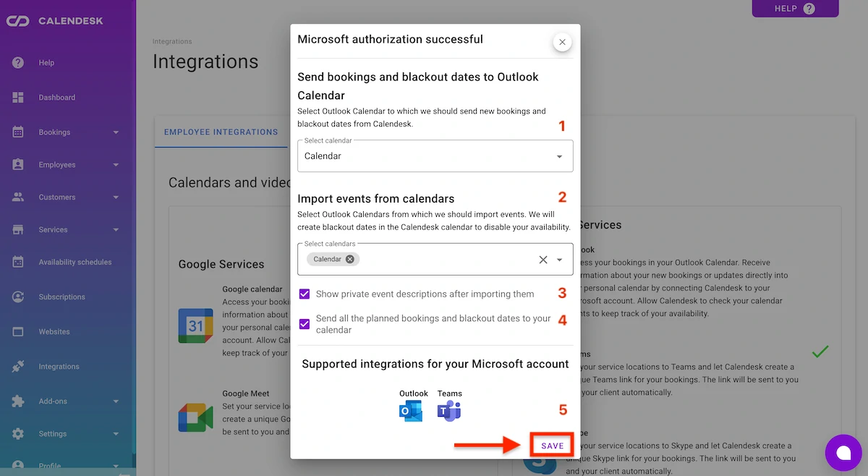Image resolution: width=868 pixels, height=476 pixels.
Task: Open Help using the HELP button
Action: pos(795,9)
